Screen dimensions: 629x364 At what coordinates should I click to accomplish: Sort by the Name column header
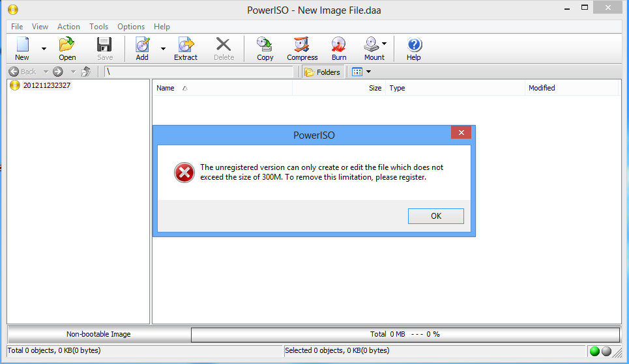pyautogui.click(x=222, y=88)
